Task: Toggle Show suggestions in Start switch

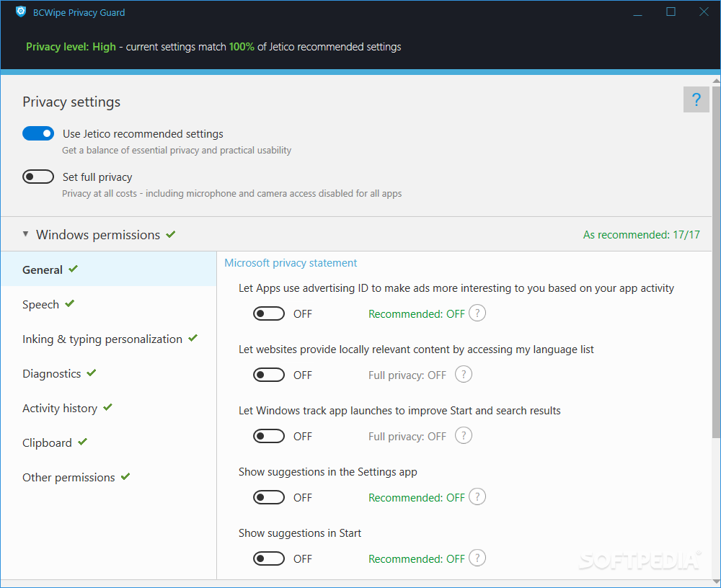Action: (268, 558)
